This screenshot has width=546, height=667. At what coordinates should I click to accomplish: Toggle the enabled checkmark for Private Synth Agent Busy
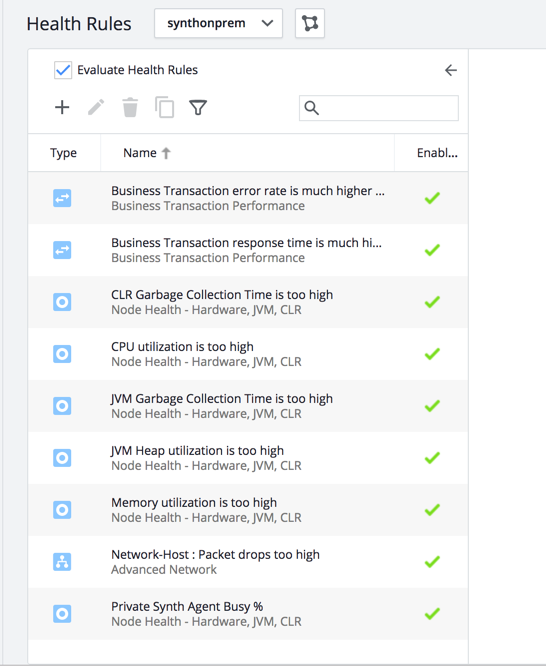click(x=432, y=613)
